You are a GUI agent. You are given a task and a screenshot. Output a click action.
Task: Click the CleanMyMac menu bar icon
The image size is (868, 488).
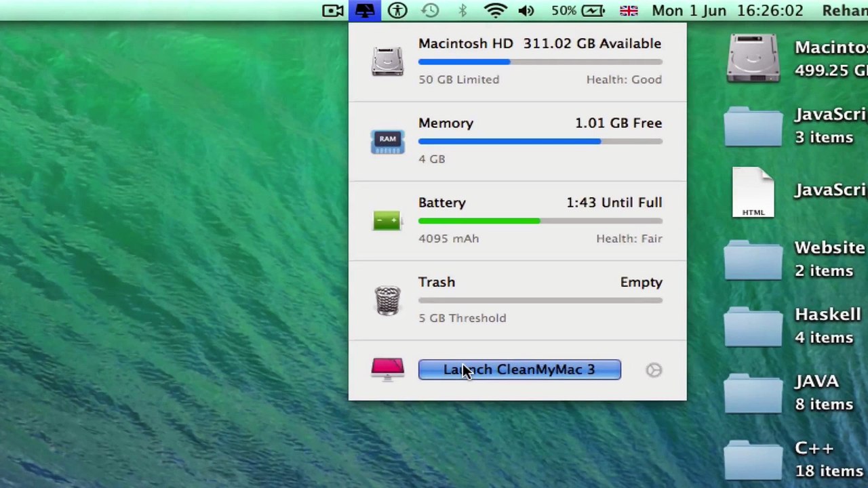point(365,10)
